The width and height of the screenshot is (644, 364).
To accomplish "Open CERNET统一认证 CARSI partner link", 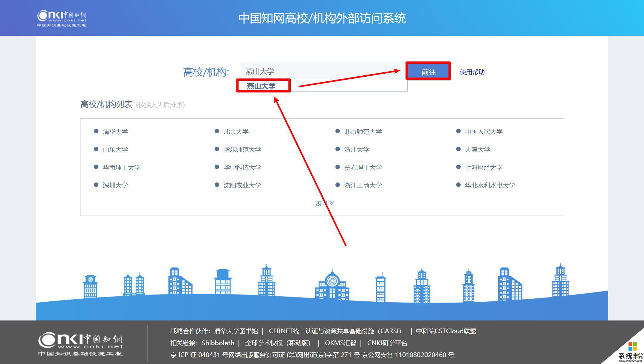I will [x=336, y=331].
